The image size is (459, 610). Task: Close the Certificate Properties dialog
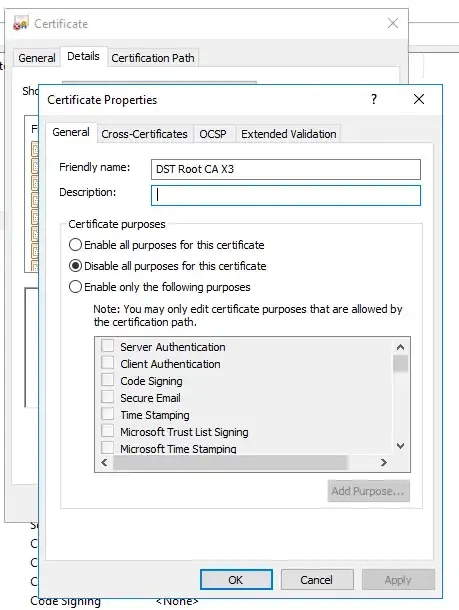pos(419,99)
